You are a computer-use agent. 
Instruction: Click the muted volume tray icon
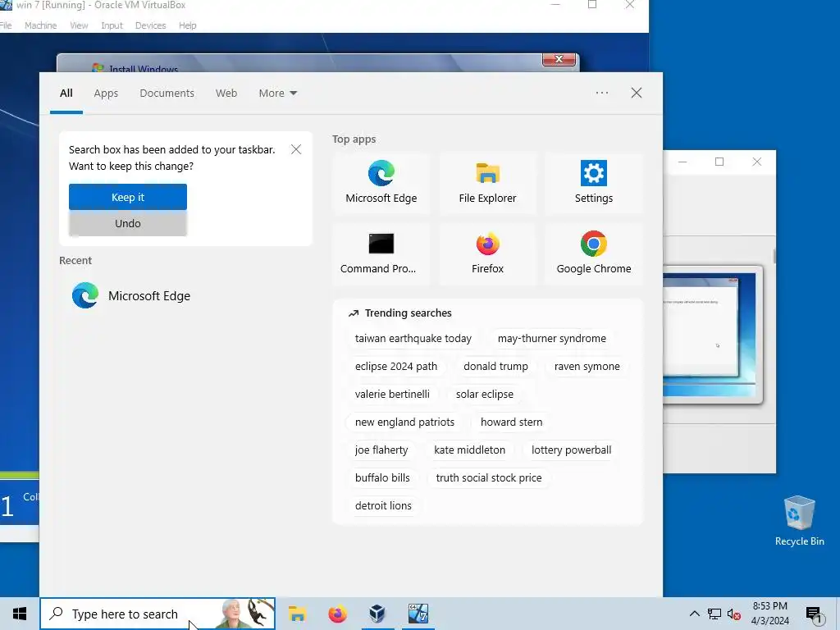(734, 614)
